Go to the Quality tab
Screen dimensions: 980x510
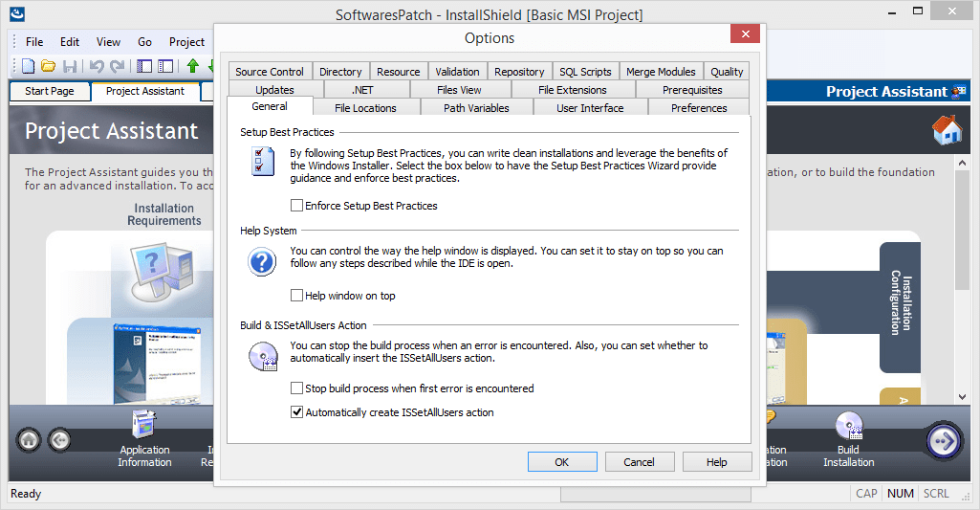[x=727, y=72]
